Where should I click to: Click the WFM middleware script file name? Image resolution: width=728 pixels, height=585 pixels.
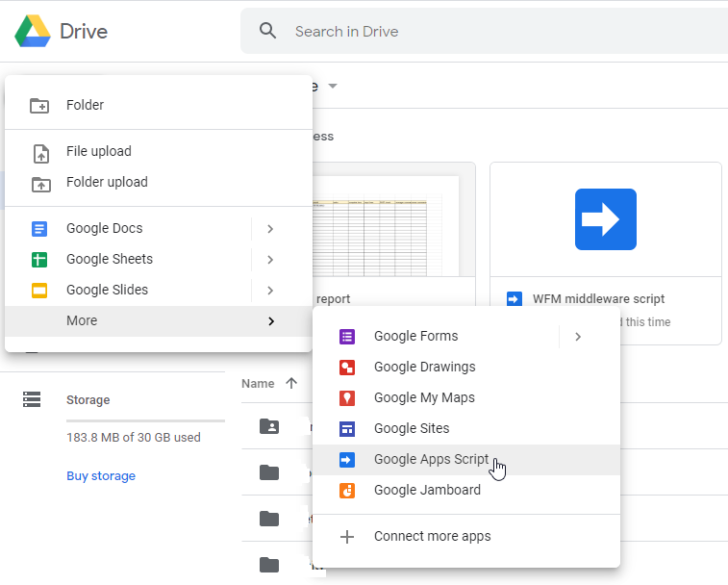pos(598,299)
